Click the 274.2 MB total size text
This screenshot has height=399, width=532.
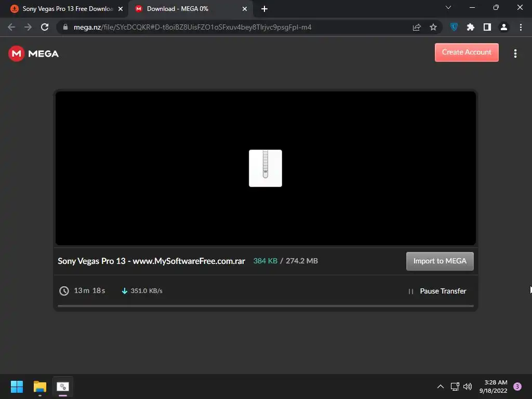point(302,261)
